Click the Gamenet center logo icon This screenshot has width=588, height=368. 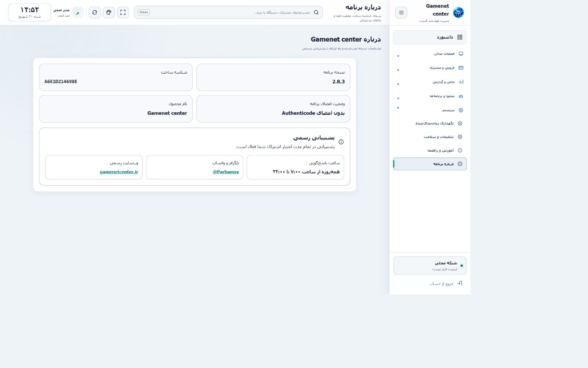tap(458, 13)
